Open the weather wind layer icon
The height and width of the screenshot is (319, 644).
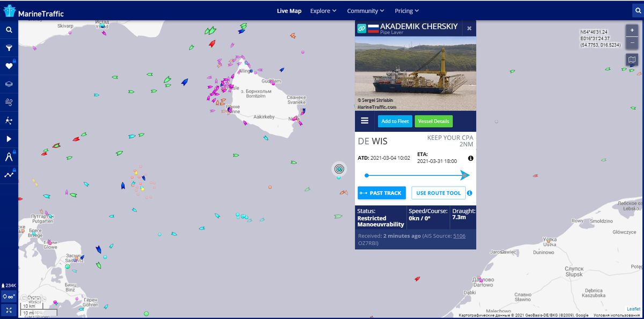pyautogui.click(x=9, y=102)
